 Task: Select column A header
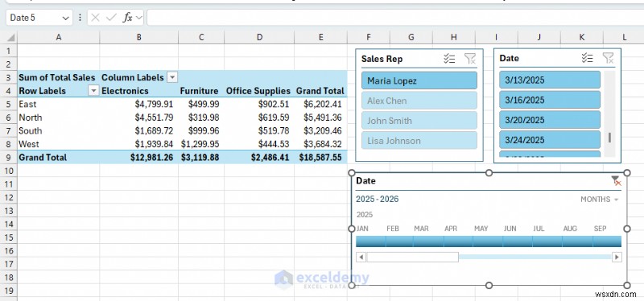58,37
